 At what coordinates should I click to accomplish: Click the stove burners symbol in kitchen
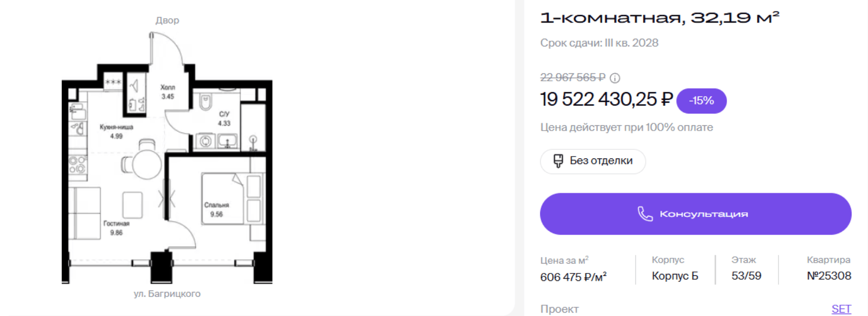point(78,165)
